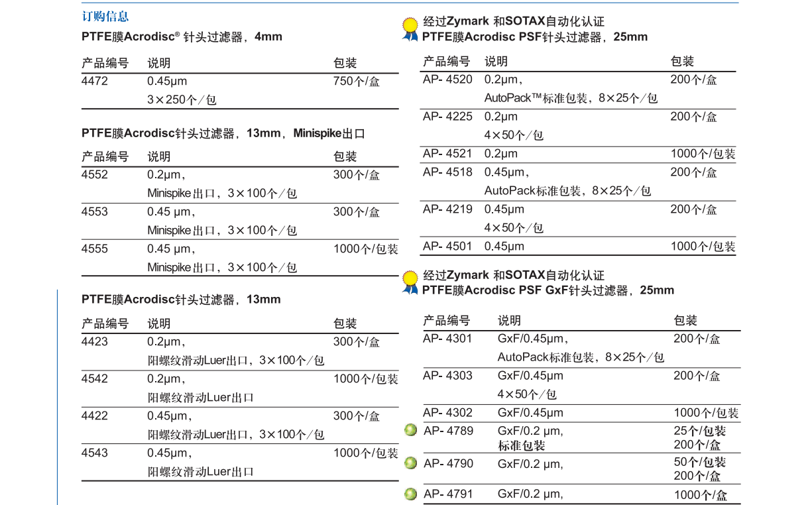Click 1000个/盒 in the AP-4791 row
The height and width of the screenshot is (505, 812).
point(700,495)
